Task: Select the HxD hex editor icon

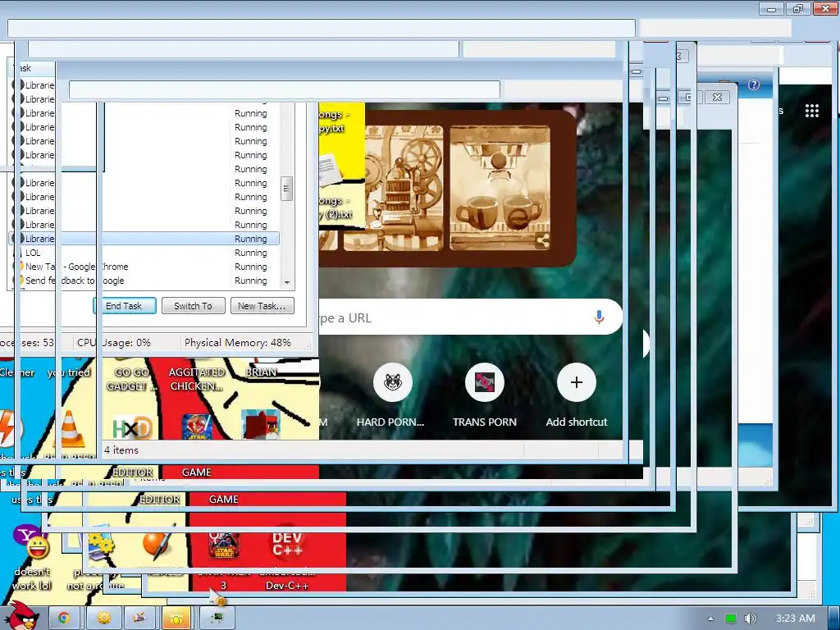Action: [133, 428]
